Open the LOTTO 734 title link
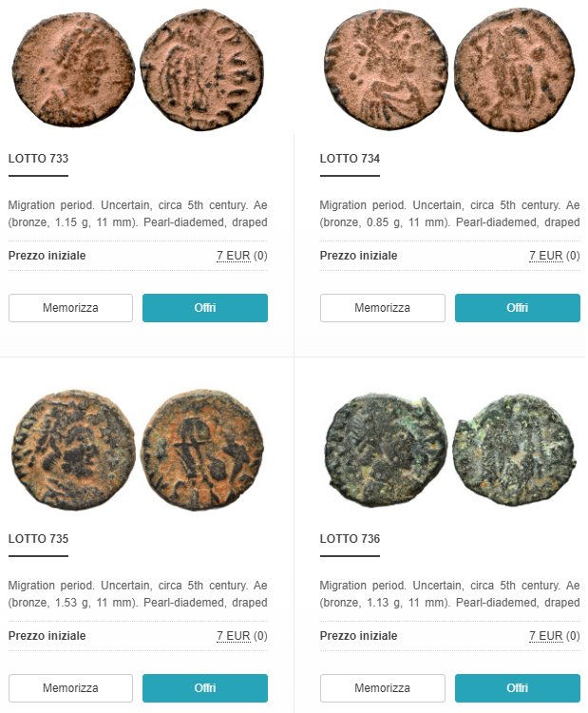Image resolution: width=588 pixels, height=713 pixels. pos(350,159)
